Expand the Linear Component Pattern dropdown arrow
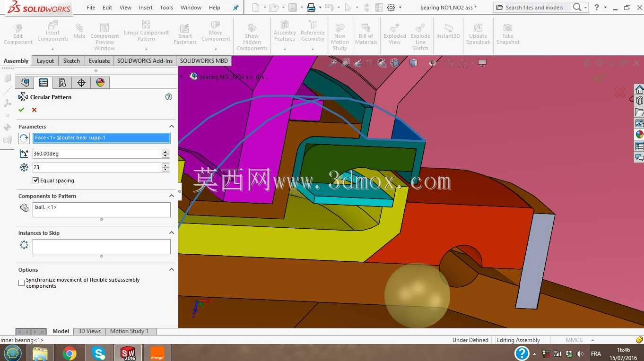The width and height of the screenshot is (644, 361). click(146, 49)
